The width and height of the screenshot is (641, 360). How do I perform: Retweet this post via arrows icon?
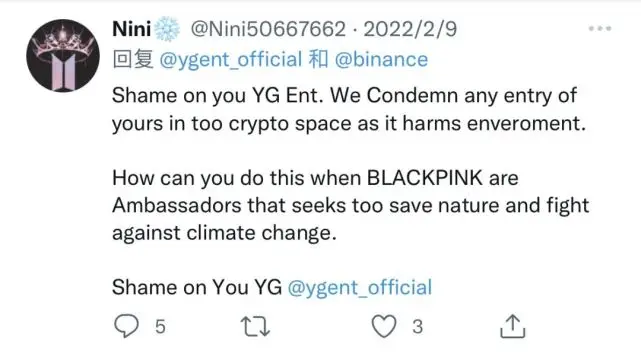[255, 326]
